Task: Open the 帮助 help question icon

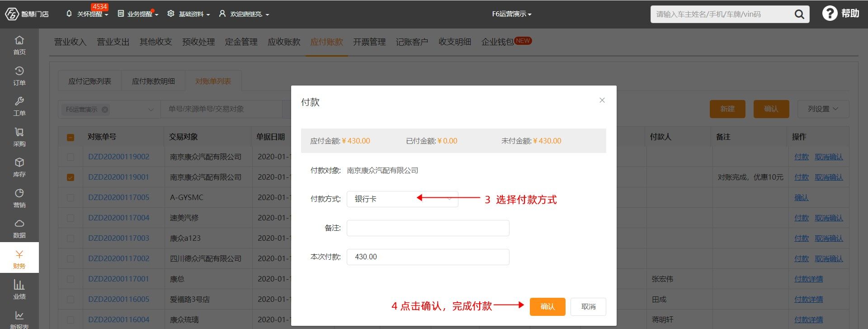Action: click(830, 14)
